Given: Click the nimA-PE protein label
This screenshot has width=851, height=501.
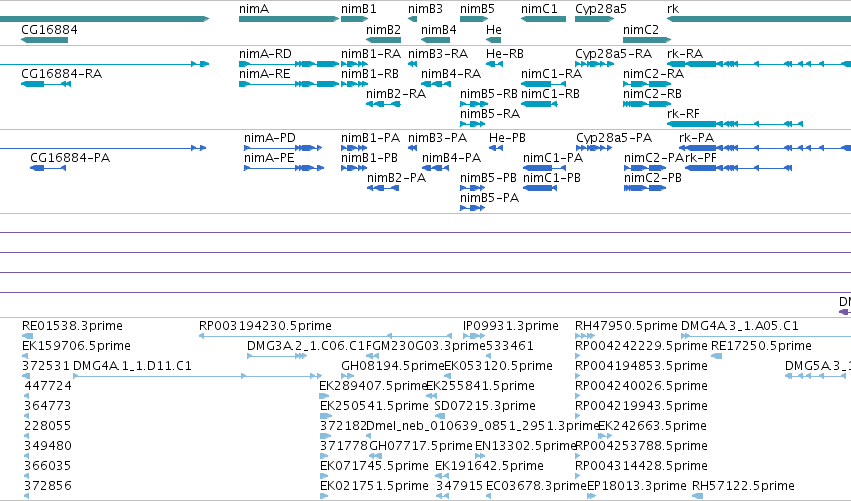Looking at the screenshot, I should pos(270,158).
